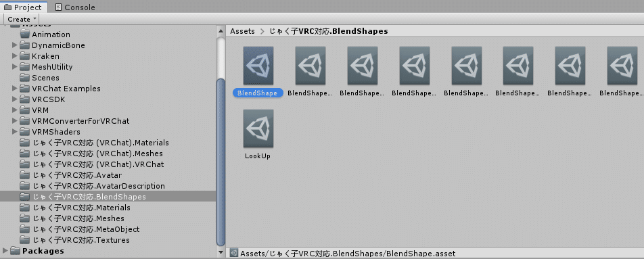Select the highlighted じゃく子VRC対応.BlendShapes tree folder

tap(108, 197)
